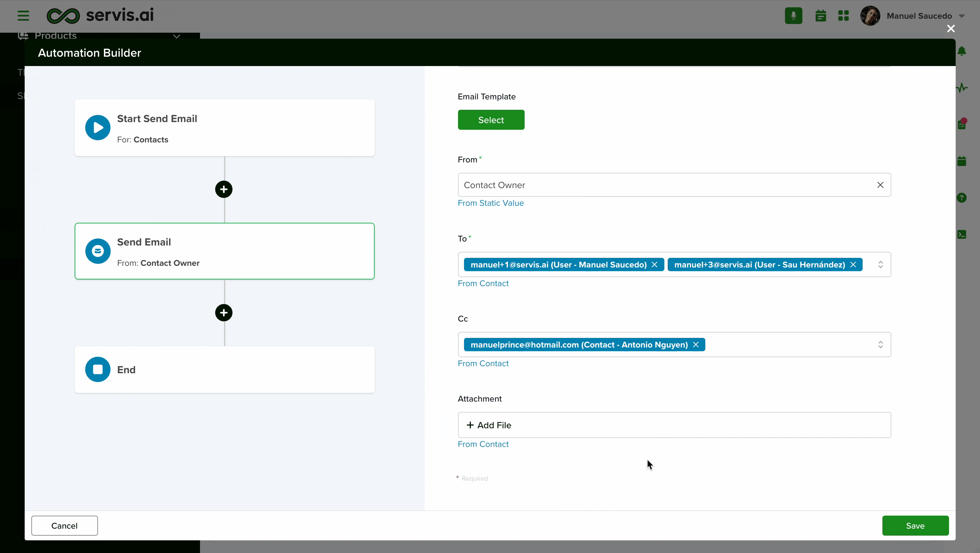Save the automation
The image size is (980, 553).
point(915,526)
